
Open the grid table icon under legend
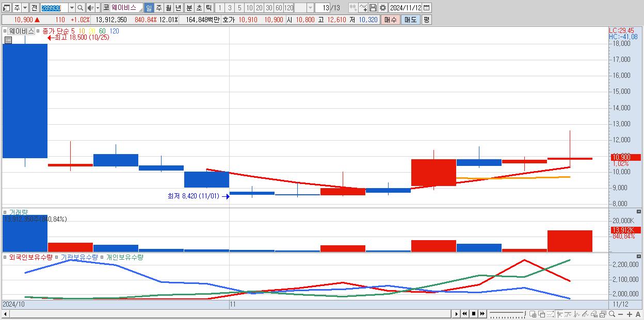click(x=8, y=40)
